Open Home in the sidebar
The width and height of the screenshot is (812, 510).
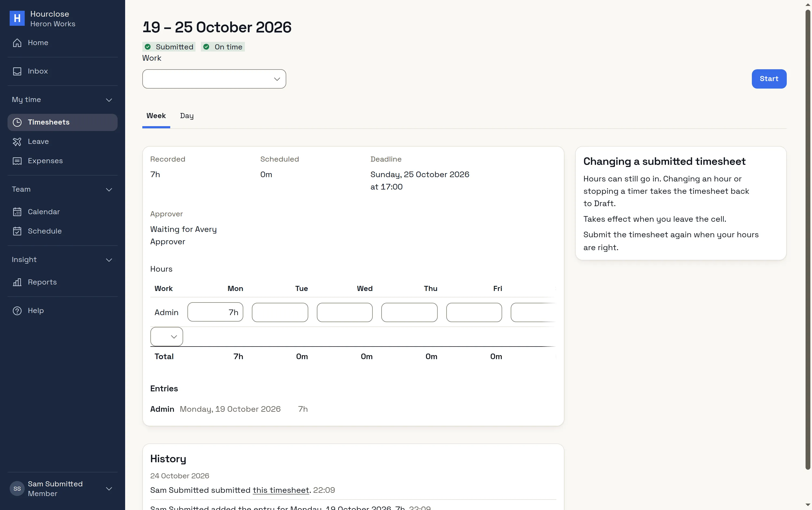62,43
